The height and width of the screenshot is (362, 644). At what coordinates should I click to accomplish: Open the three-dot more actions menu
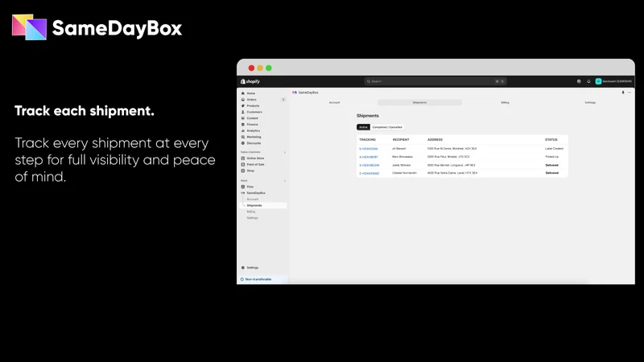click(x=630, y=93)
